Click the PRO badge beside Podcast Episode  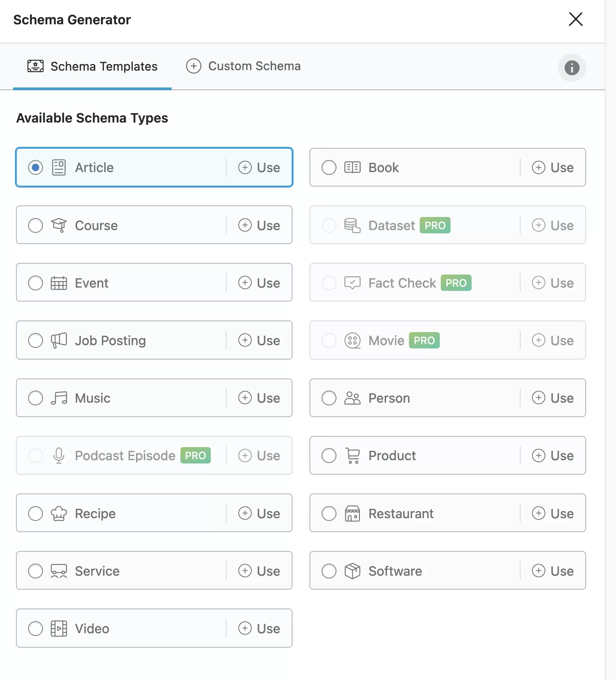195,456
